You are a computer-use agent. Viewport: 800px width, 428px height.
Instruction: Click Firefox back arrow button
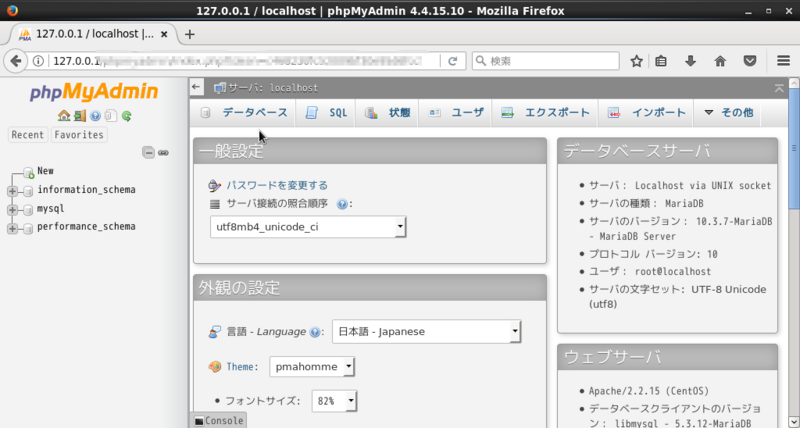point(16,61)
